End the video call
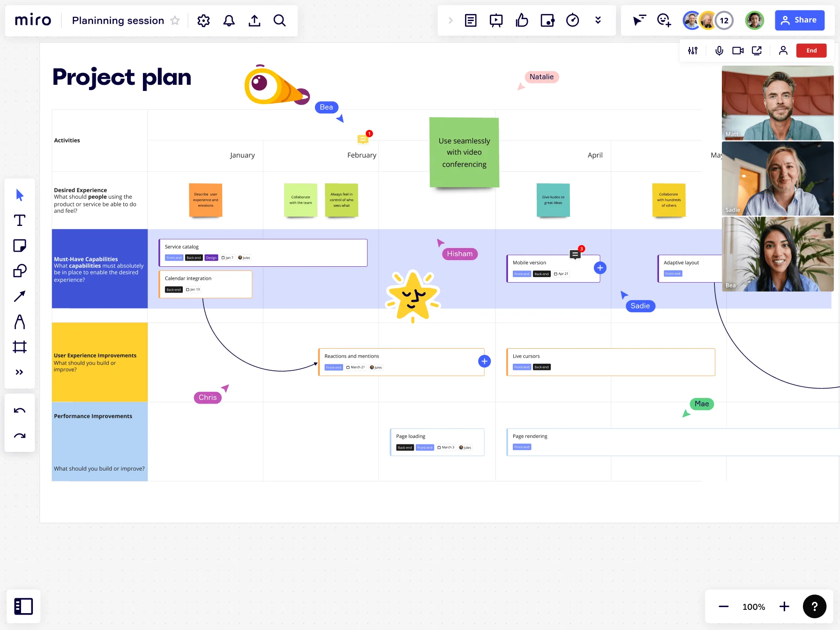Screen dimensions: 840x630 click(x=811, y=50)
